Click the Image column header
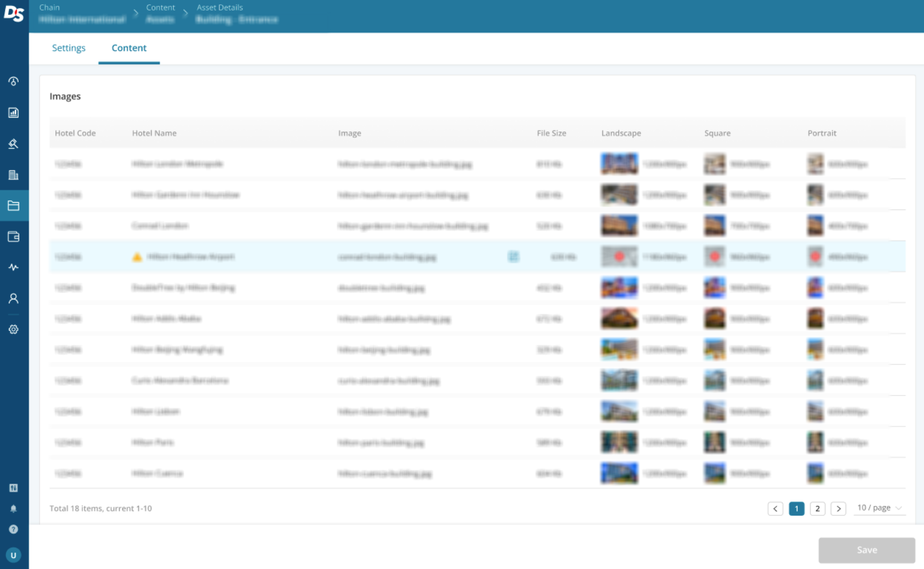Screen dimensions: 924x569 coord(349,133)
